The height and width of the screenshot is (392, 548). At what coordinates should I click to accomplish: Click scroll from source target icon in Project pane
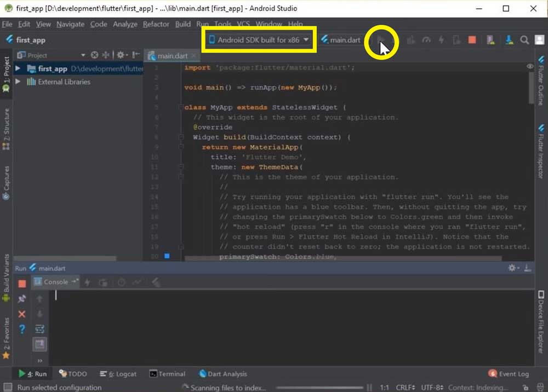pos(94,55)
